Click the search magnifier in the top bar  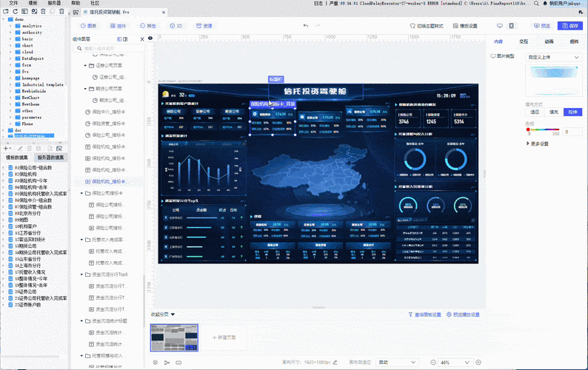click(x=536, y=3)
